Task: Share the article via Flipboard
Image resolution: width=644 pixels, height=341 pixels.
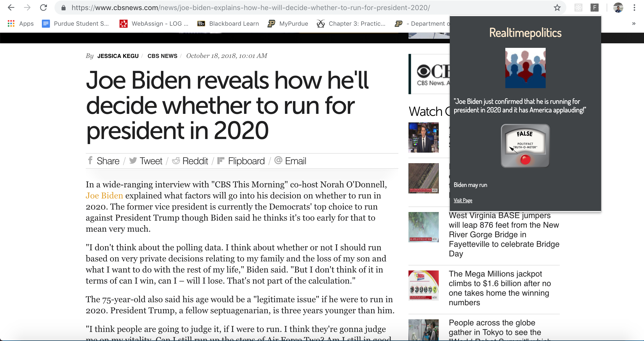Action: click(241, 161)
